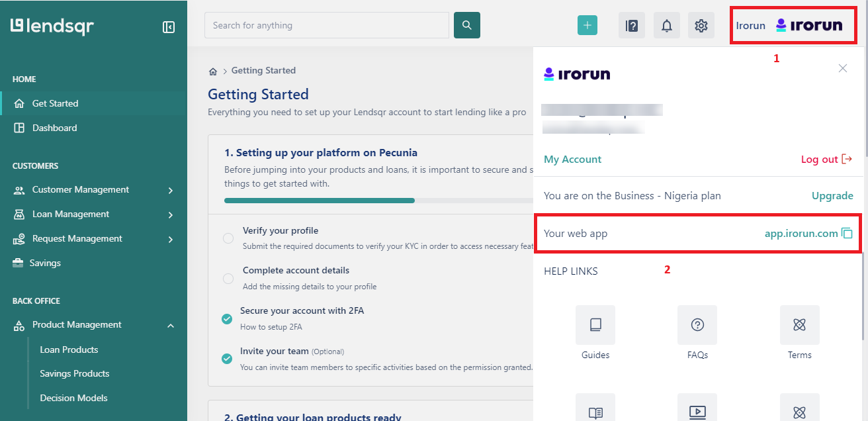Open the settings gear icon
The image size is (868, 421).
tap(701, 26)
